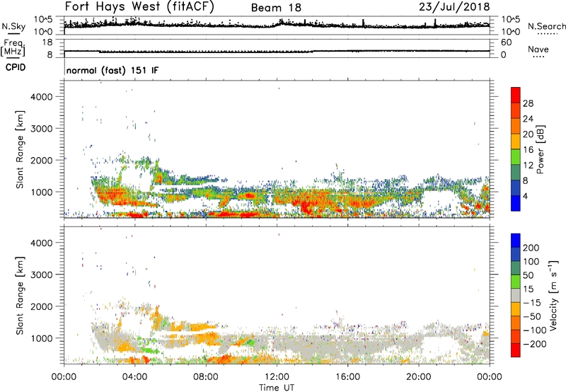The image size is (566, 392).
Task: Click the '4' label on Power color bar
Action: (x=526, y=196)
